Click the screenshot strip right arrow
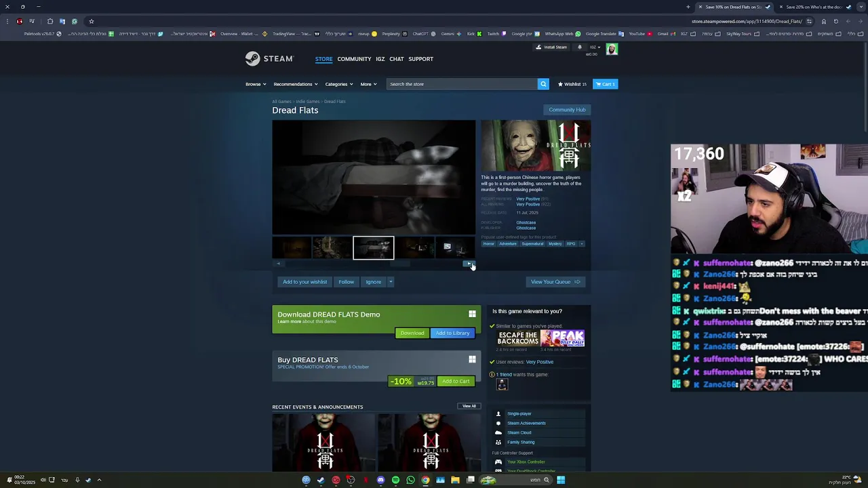This screenshot has width=868, height=488. point(470,264)
